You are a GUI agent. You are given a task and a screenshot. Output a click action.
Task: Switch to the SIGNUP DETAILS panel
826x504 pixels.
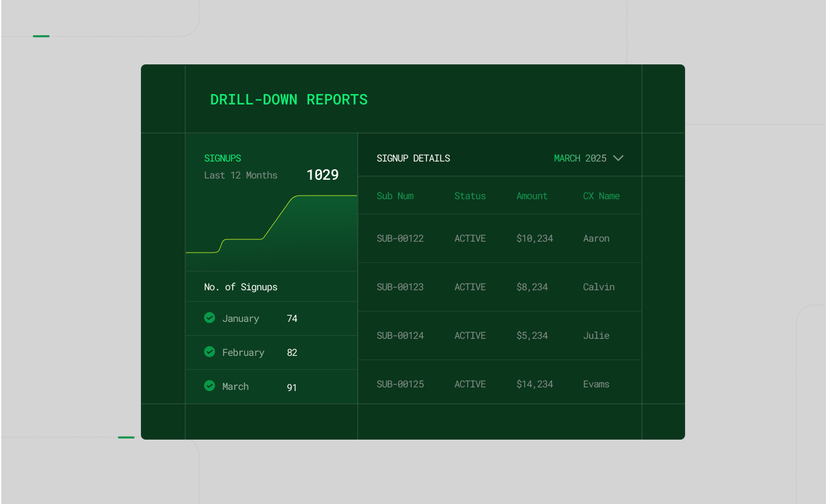(414, 158)
